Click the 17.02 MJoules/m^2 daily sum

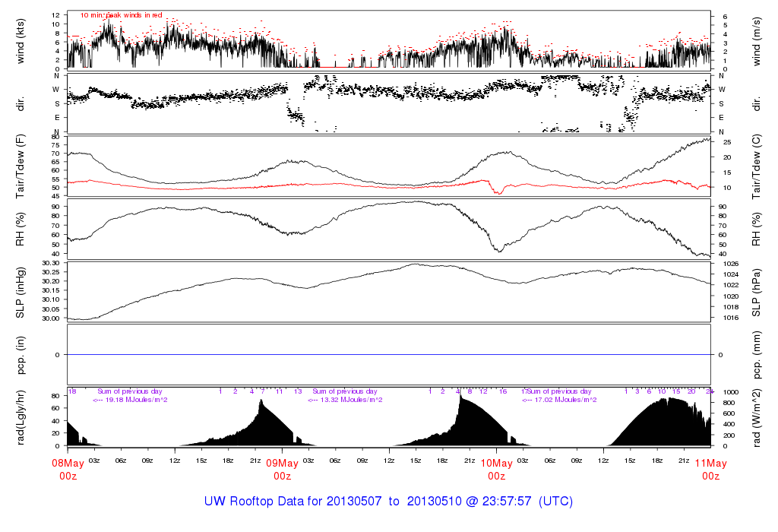[559, 400]
